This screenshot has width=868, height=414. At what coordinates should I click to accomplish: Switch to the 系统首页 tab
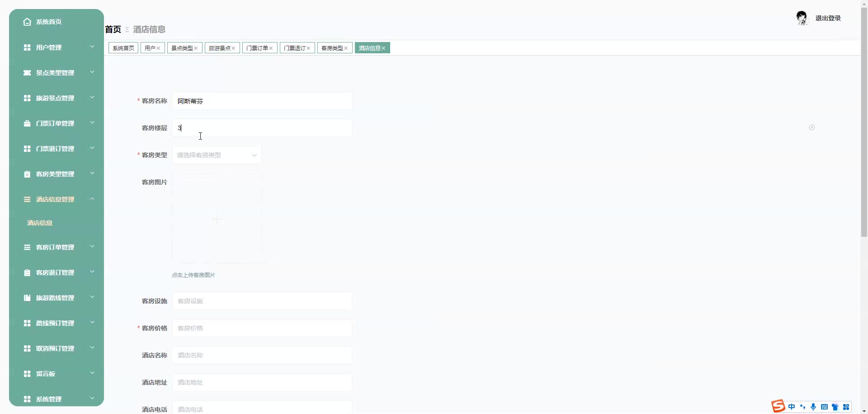[x=123, y=48]
